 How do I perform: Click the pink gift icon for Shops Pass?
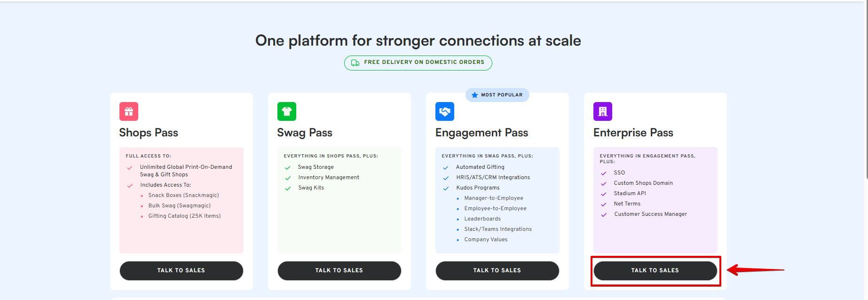coord(129,111)
